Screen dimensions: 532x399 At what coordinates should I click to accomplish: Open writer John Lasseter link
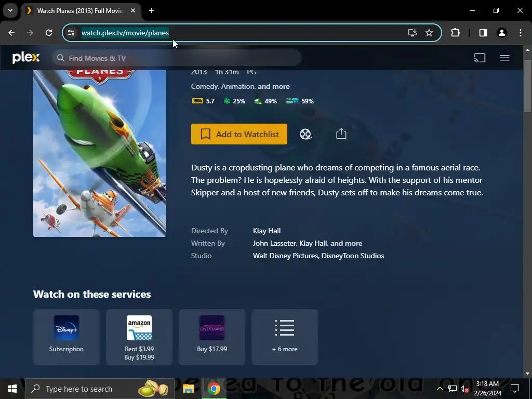coord(274,243)
